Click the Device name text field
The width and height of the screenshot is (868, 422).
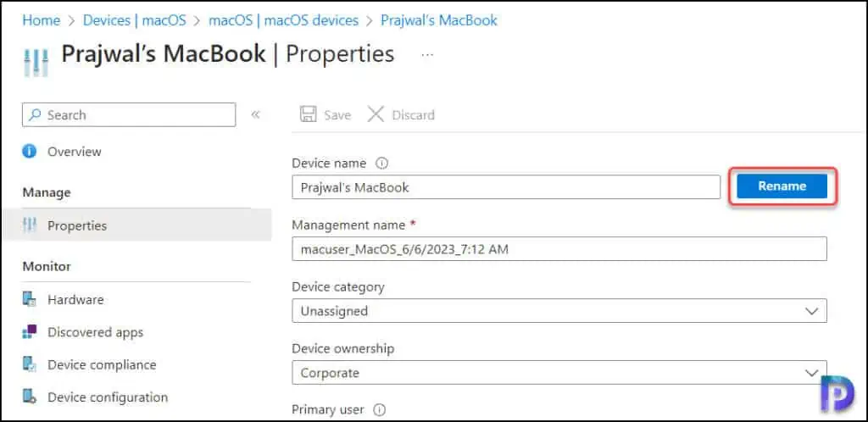click(x=506, y=187)
